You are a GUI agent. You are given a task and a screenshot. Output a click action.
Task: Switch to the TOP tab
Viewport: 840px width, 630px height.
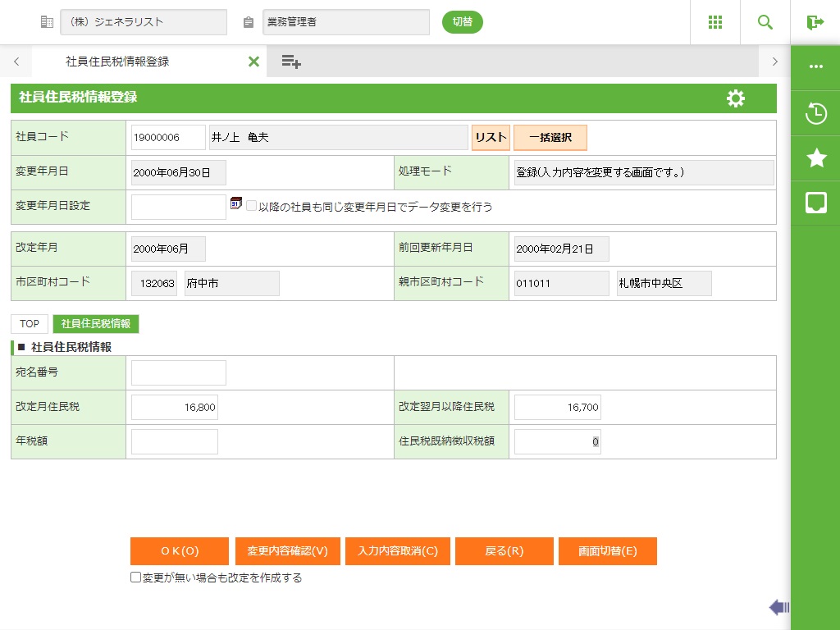(x=30, y=324)
